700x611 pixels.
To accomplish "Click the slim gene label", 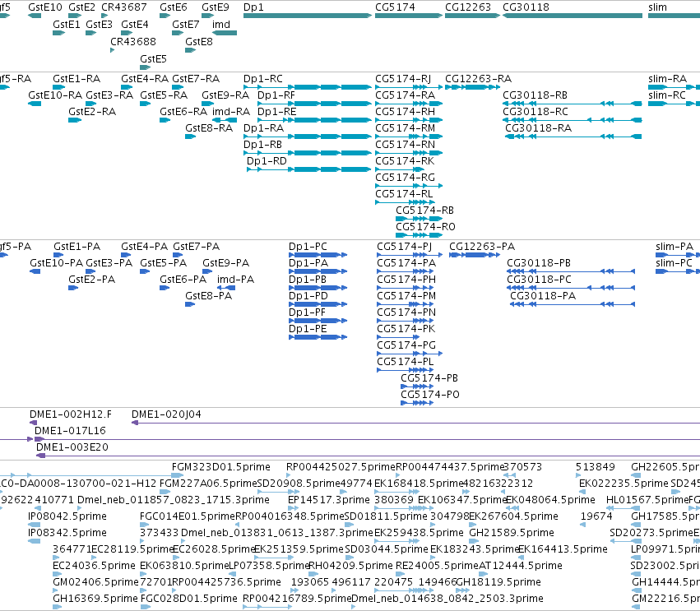I will pos(657,7).
